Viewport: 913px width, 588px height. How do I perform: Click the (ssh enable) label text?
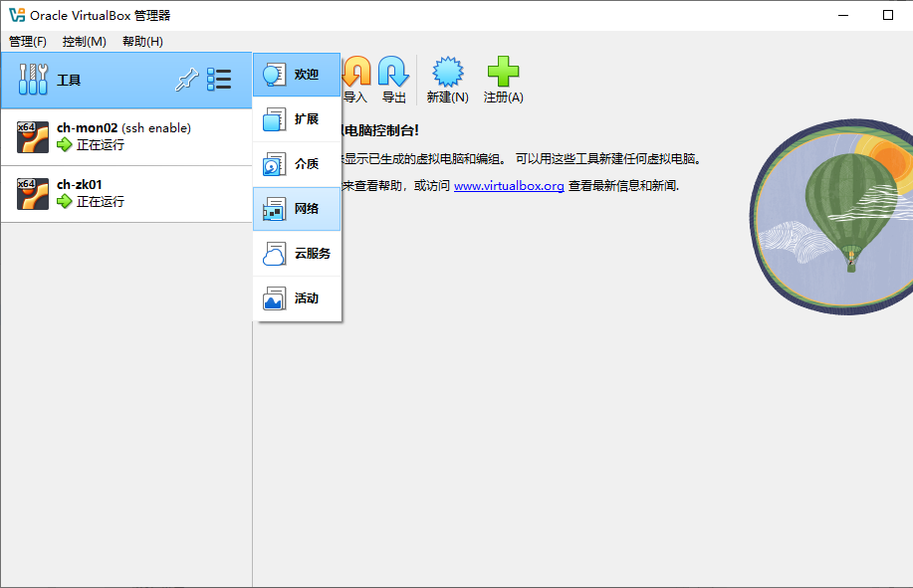click(x=156, y=128)
